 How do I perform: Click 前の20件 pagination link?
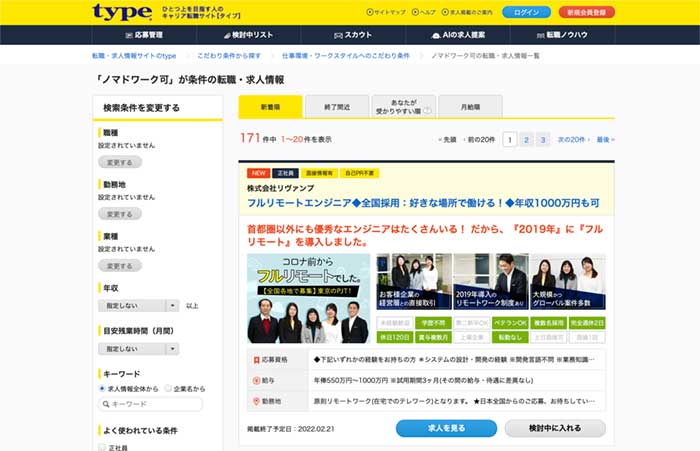pos(479,139)
